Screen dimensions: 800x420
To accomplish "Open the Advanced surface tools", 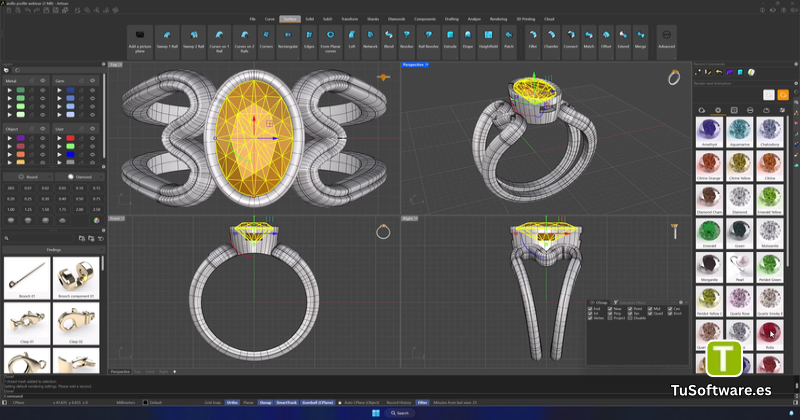I will pos(666,40).
